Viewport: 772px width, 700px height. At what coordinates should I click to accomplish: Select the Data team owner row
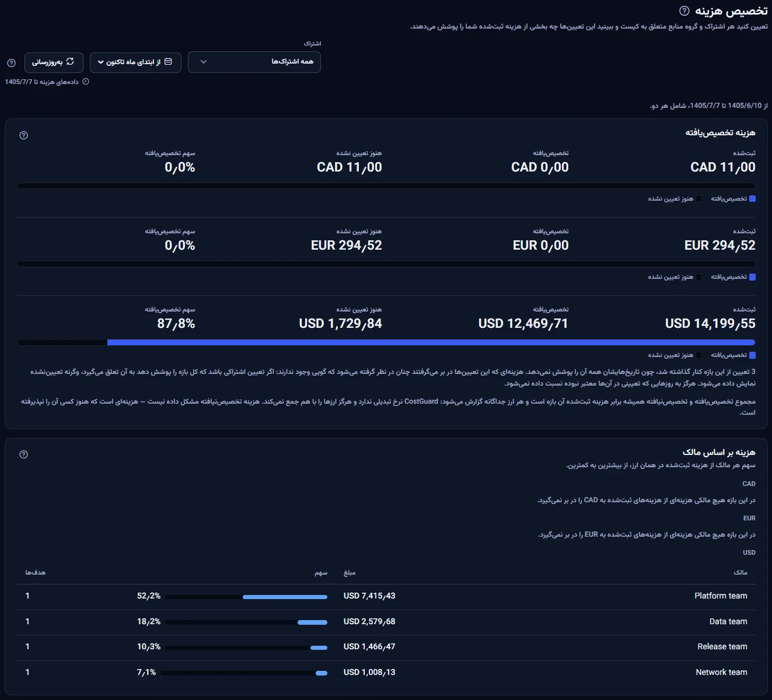[386, 622]
